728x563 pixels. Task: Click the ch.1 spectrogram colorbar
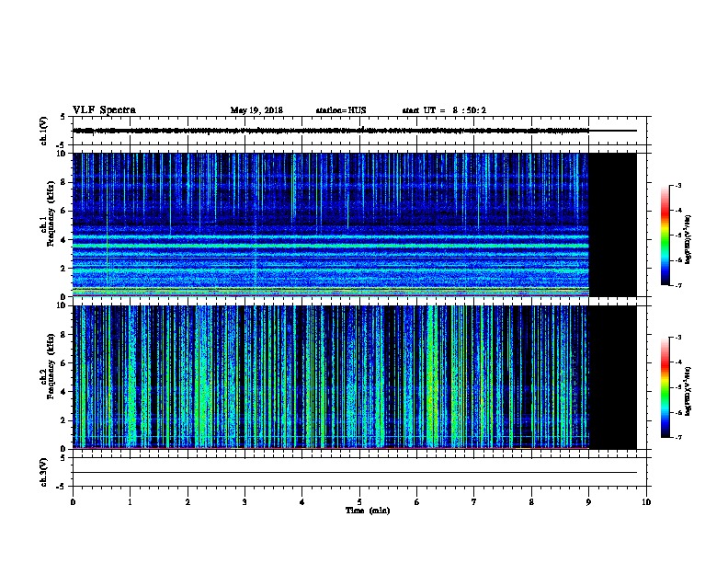[665, 236]
